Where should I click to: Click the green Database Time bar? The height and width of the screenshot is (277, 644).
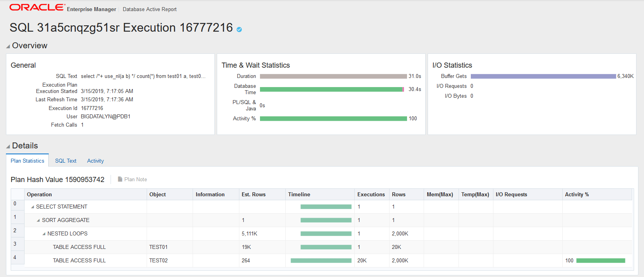click(x=331, y=89)
